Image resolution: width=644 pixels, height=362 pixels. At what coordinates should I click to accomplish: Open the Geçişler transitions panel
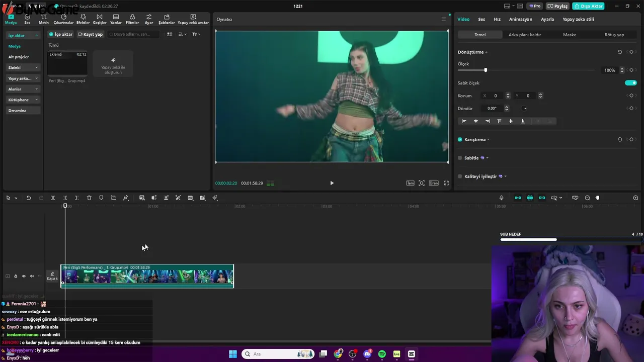click(100, 19)
